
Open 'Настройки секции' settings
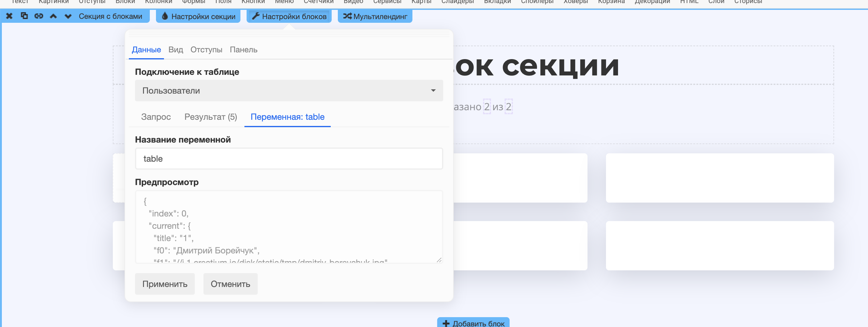(x=198, y=16)
